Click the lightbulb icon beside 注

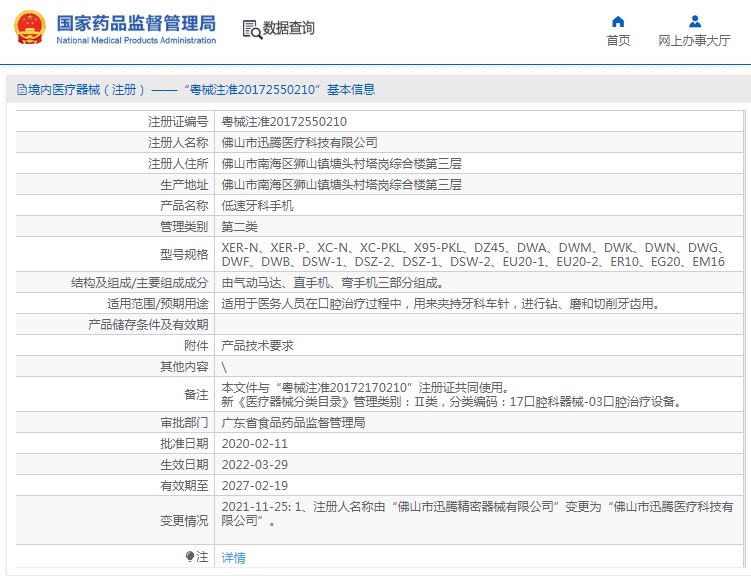pos(190,556)
